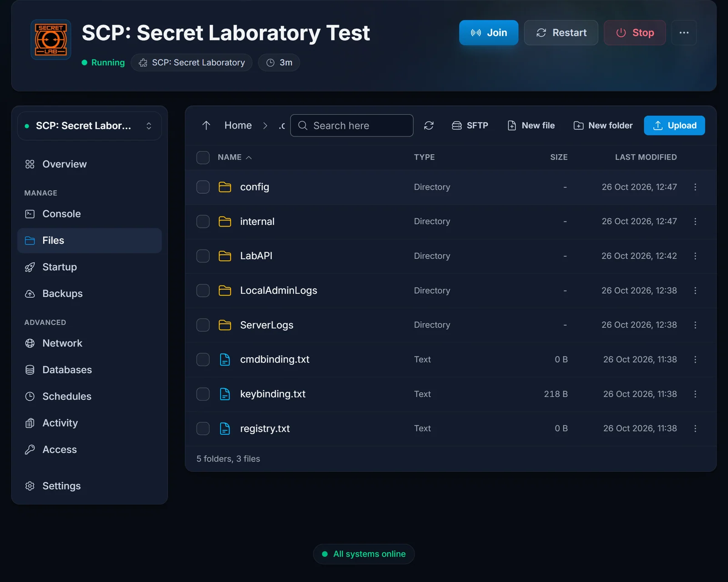Check the config folder checkbox

[203, 187]
